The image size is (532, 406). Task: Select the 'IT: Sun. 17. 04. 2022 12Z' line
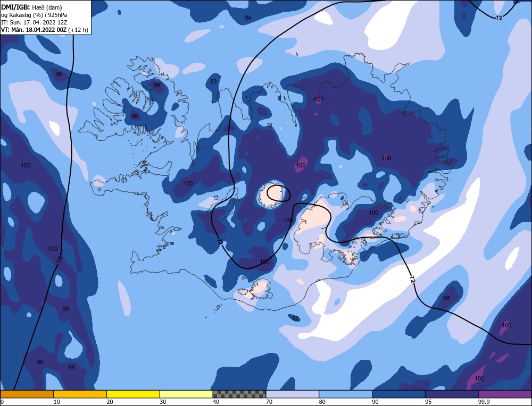click(34, 22)
